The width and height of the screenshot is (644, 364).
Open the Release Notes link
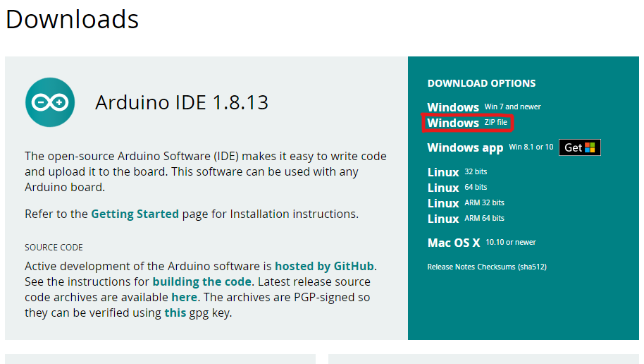(x=451, y=267)
